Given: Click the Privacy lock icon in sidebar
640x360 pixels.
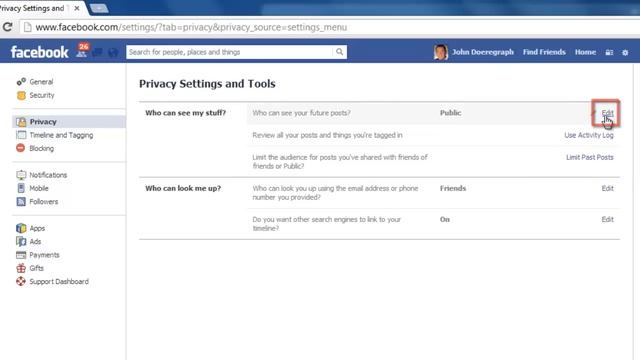Looking at the screenshot, I should tap(21, 122).
